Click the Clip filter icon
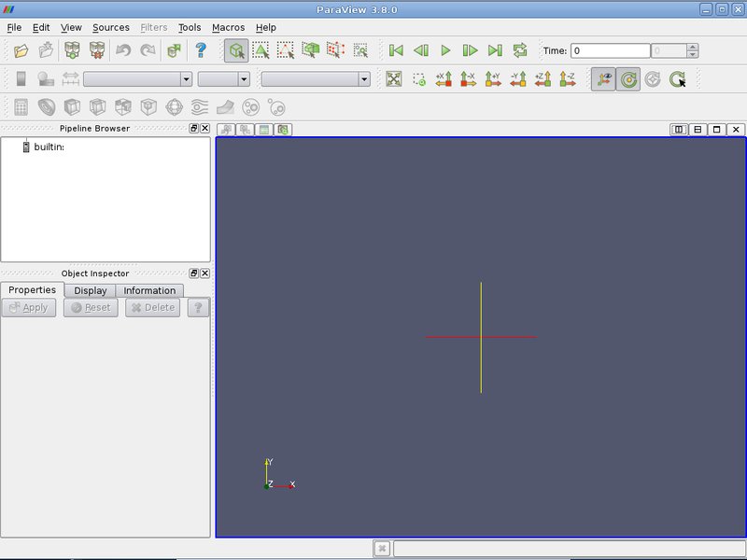Image resolution: width=747 pixels, height=560 pixels. point(72,107)
